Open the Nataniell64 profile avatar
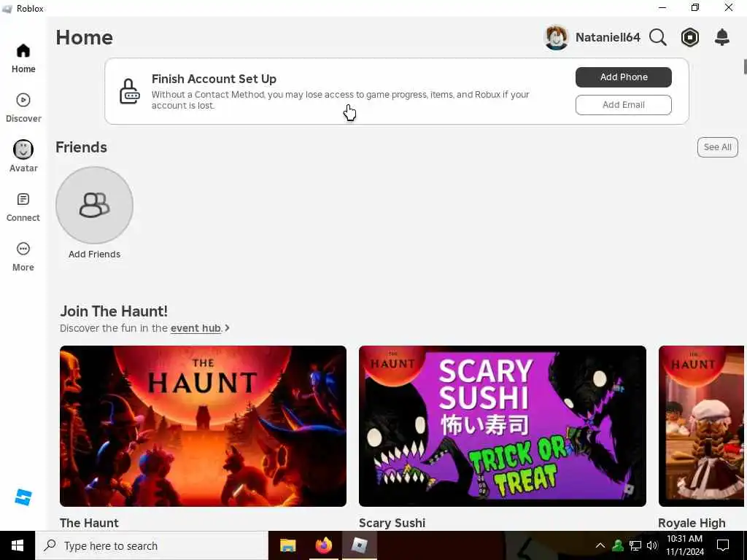 click(x=556, y=37)
